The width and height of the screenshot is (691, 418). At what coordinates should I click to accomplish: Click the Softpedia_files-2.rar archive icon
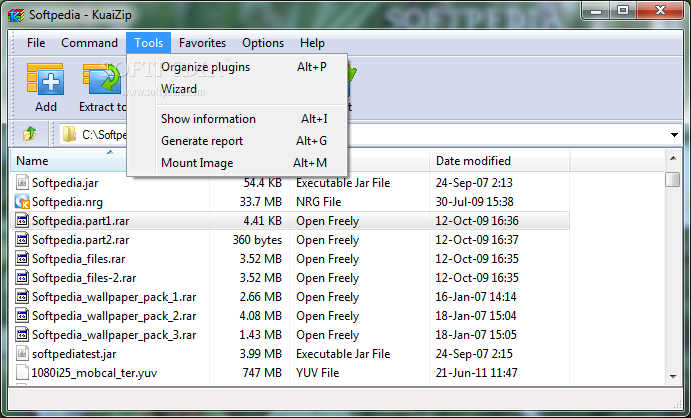pos(22,277)
